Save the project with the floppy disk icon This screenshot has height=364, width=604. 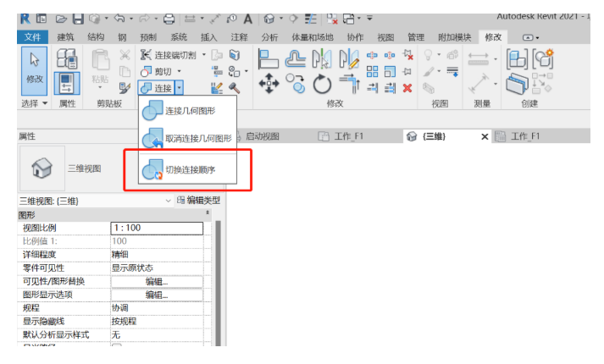(x=78, y=19)
